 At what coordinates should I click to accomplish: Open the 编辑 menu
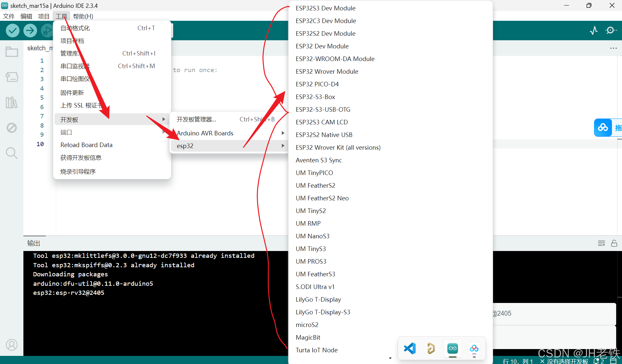(x=26, y=16)
